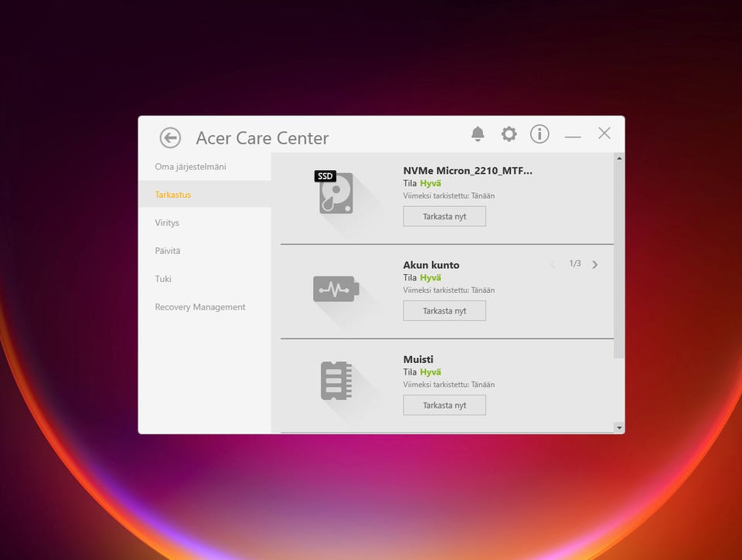Go to previous battery page chevron
The image size is (742, 560).
pos(553,264)
